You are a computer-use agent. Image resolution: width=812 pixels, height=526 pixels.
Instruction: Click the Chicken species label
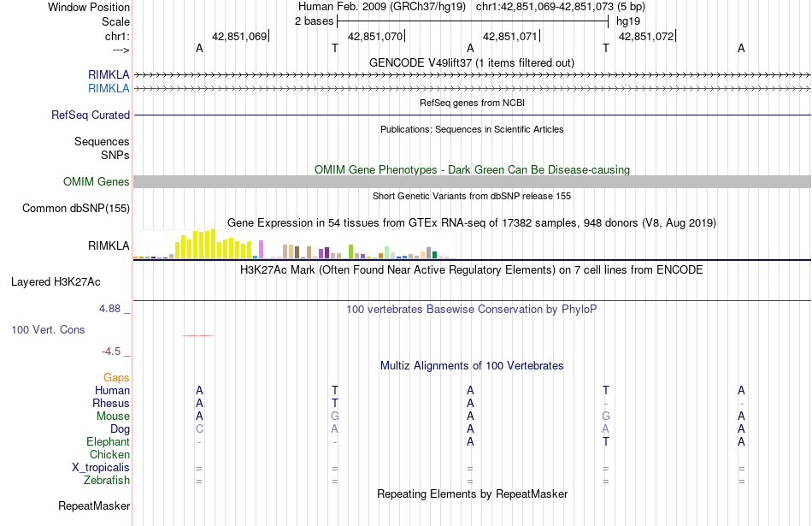click(109, 454)
